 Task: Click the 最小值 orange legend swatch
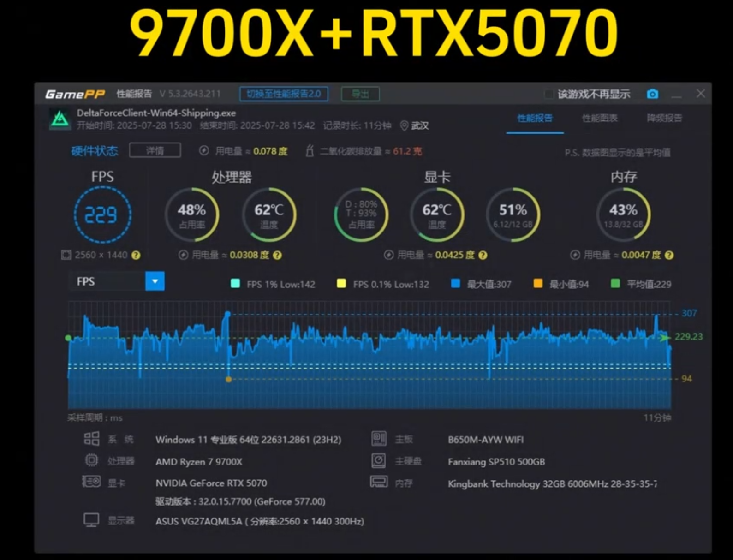[x=538, y=283]
